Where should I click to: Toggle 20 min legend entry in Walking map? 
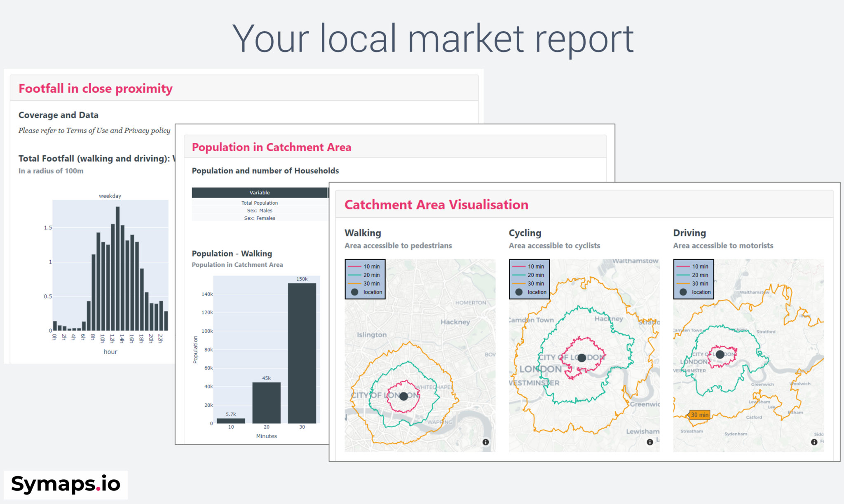point(364,275)
